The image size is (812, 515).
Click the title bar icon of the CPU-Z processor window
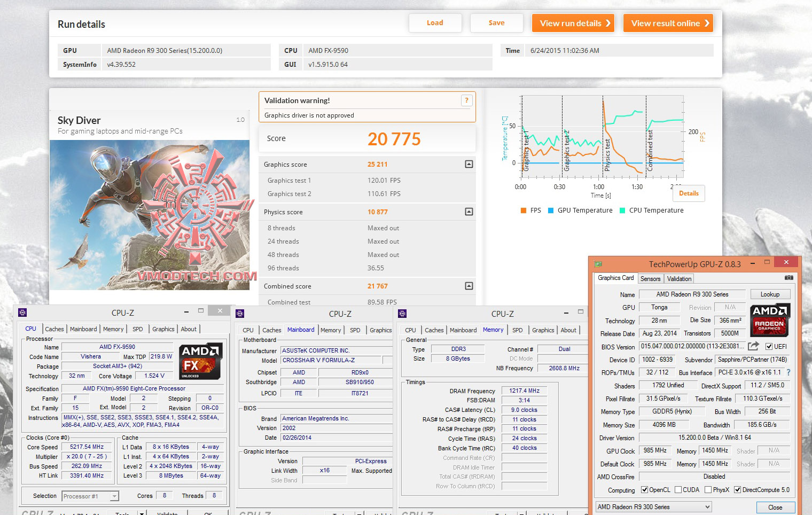22,313
